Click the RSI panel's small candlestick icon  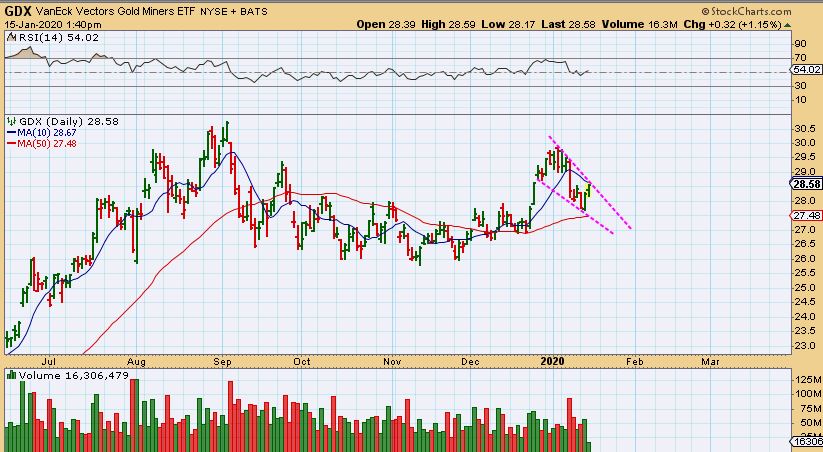[x=12, y=37]
